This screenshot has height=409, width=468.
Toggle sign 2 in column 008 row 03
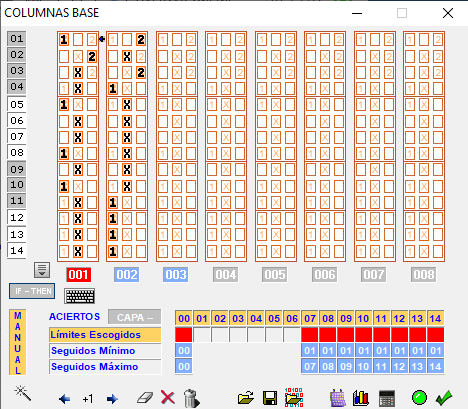pyautogui.click(x=438, y=72)
